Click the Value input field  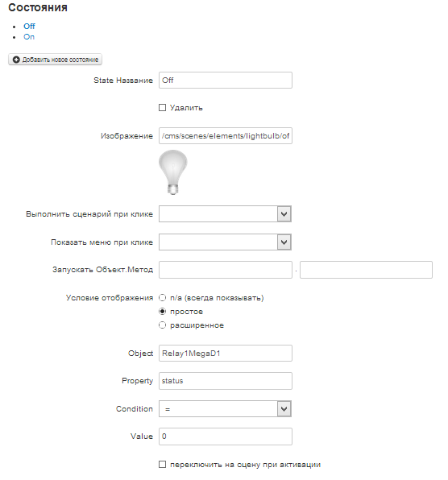click(226, 437)
